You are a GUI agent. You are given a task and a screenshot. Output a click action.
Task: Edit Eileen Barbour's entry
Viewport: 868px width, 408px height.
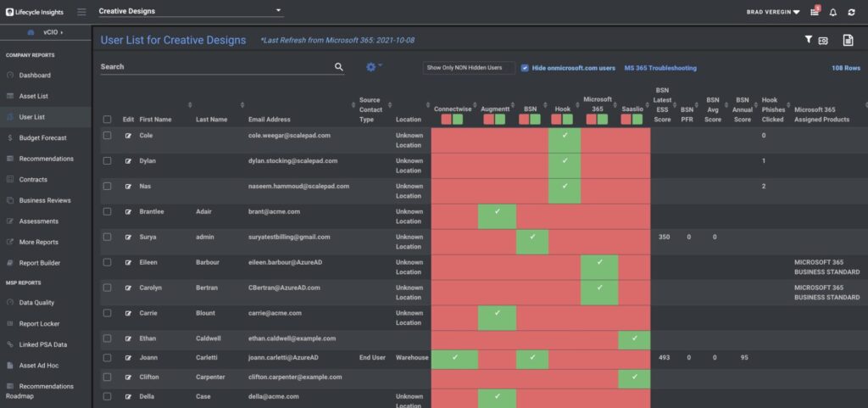pyautogui.click(x=129, y=262)
